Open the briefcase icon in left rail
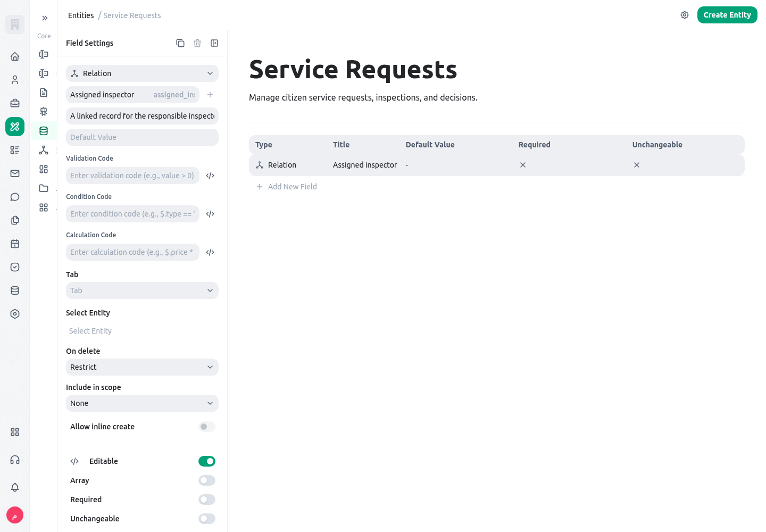Image resolution: width=766 pixels, height=532 pixels. point(15,103)
